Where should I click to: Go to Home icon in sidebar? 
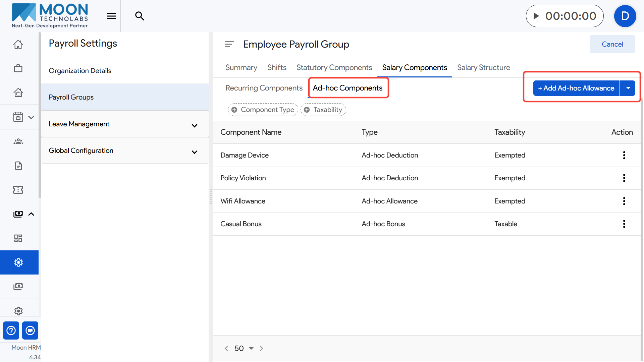click(18, 44)
